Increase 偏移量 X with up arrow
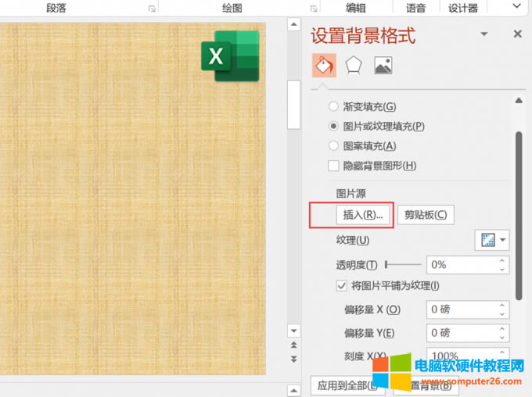532x397 pixels. 502,305
